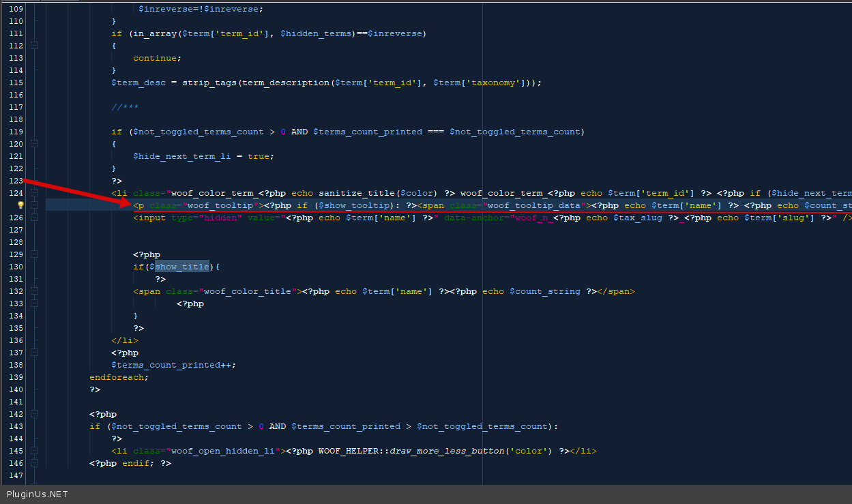Click the highlighted $show_title variable
This screenshot has width=852, height=504.
(181, 267)
